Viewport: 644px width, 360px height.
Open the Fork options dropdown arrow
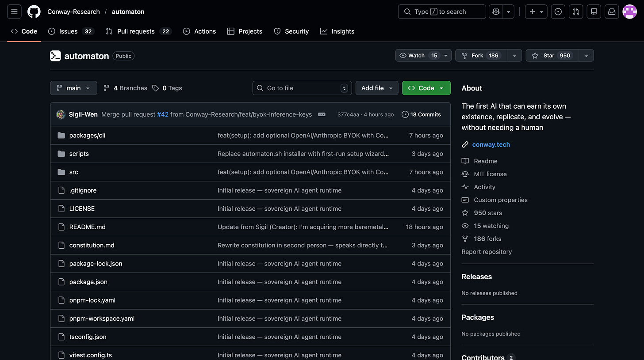click(514, 56)
